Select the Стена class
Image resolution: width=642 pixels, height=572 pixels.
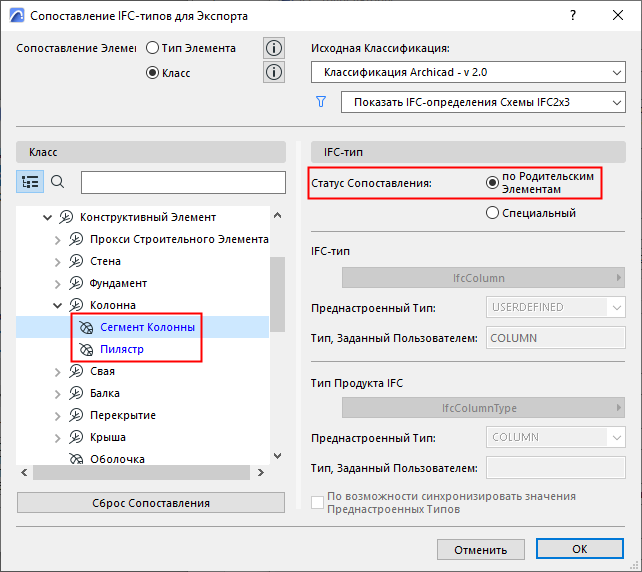[105, 261]
